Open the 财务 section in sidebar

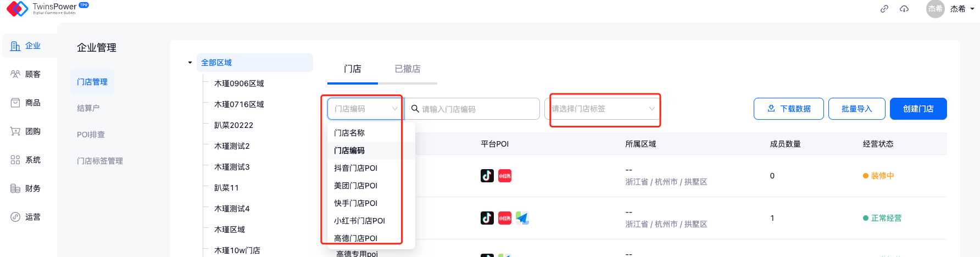pos(26,188)
